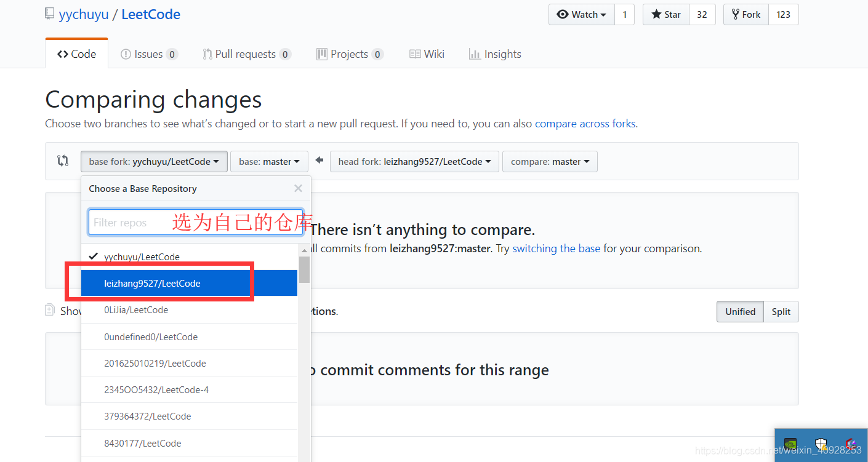Click the swap compare direction icon
Screen dimensions: 868x462
[63, 161]
